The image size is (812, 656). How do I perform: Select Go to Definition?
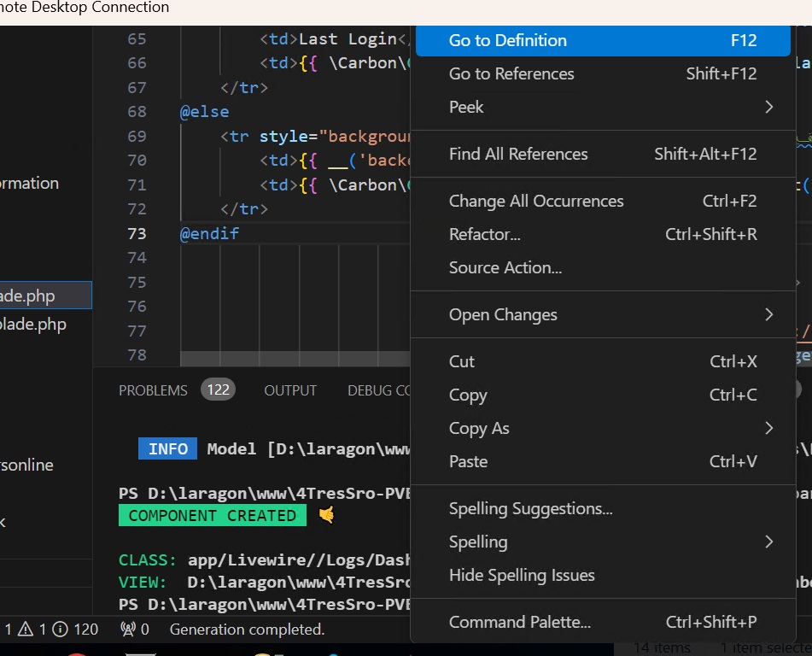(x=602, y=40)
